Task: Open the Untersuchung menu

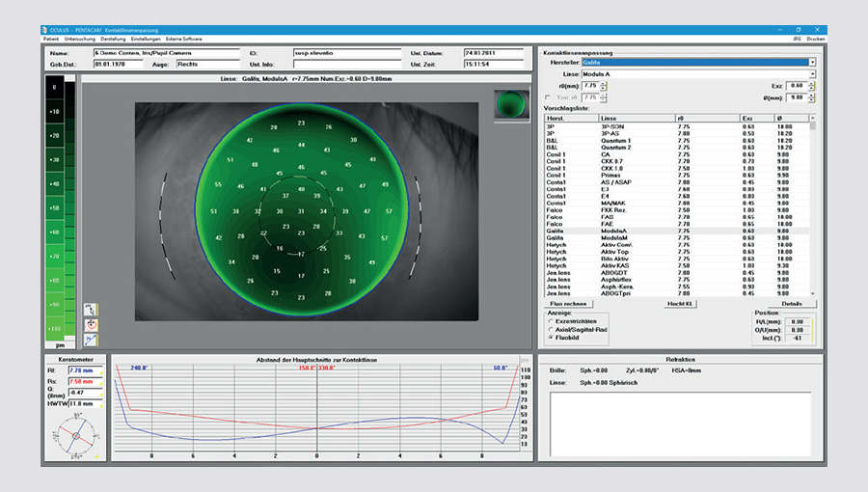Action: pyautogui.click(x=80, y=40)
